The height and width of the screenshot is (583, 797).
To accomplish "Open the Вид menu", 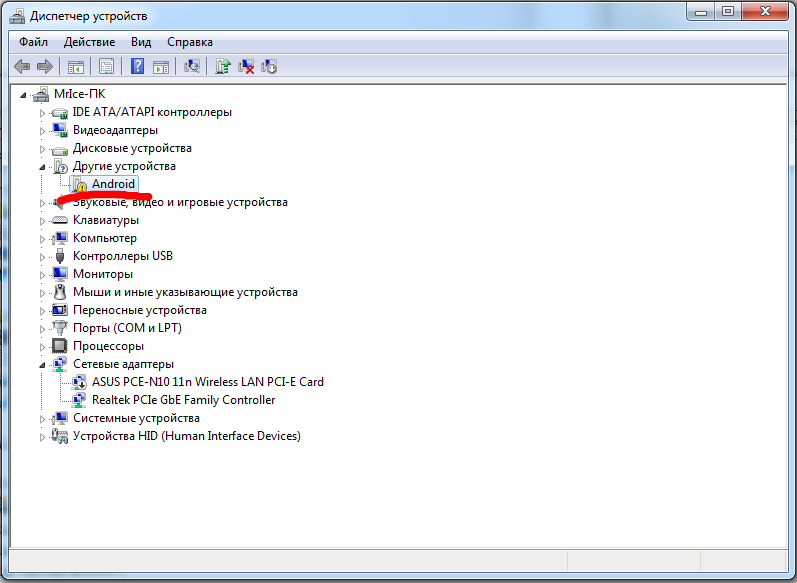I will click(141, 42).
